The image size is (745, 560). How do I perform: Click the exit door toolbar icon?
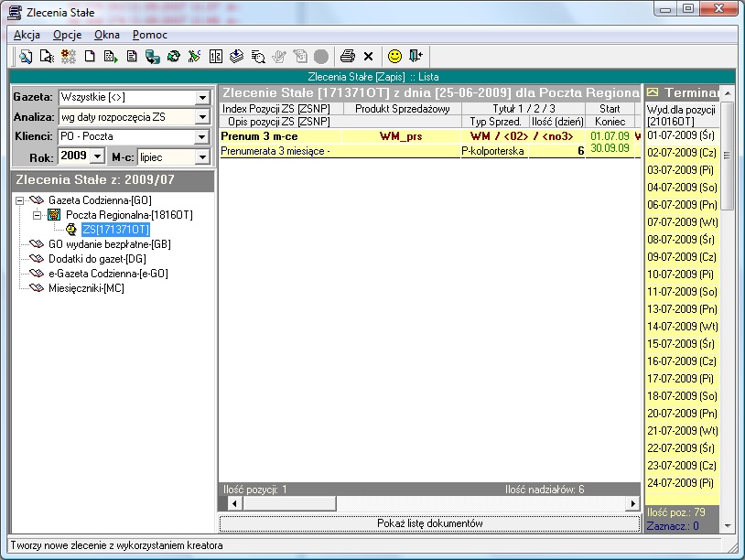[416, 57]
